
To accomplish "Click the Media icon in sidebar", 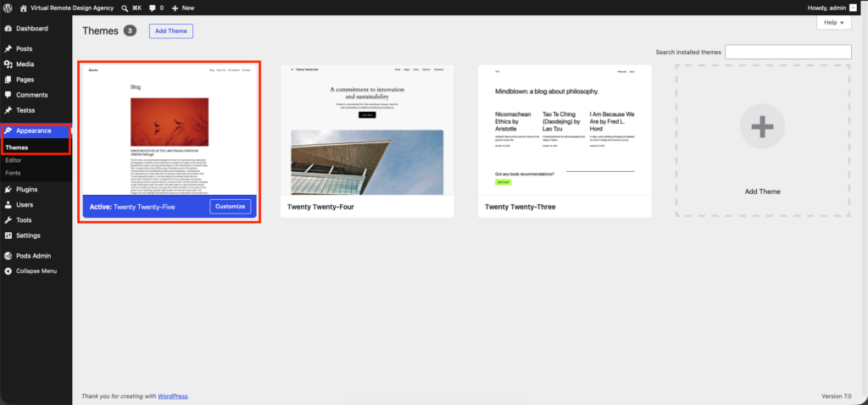I will tap(8, 64).
